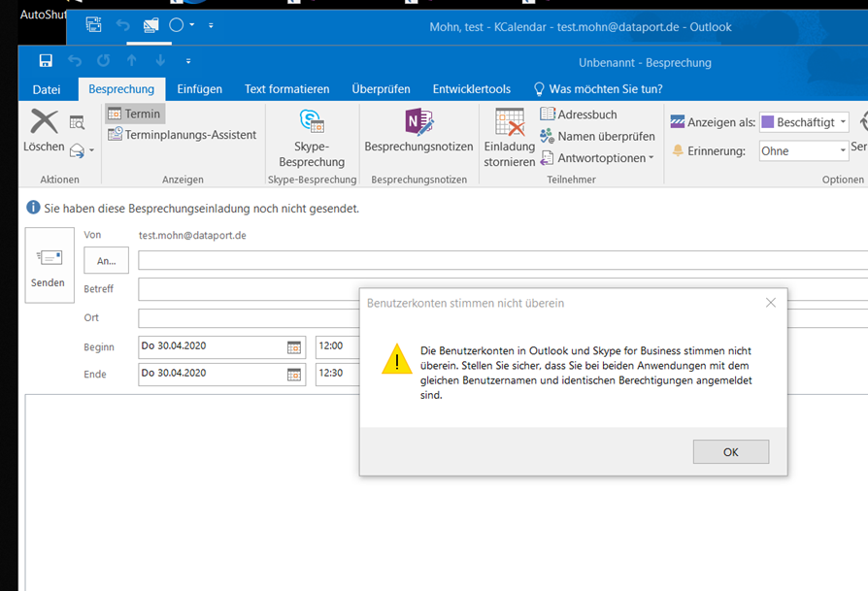Open the Datei menu

point(47,89)
